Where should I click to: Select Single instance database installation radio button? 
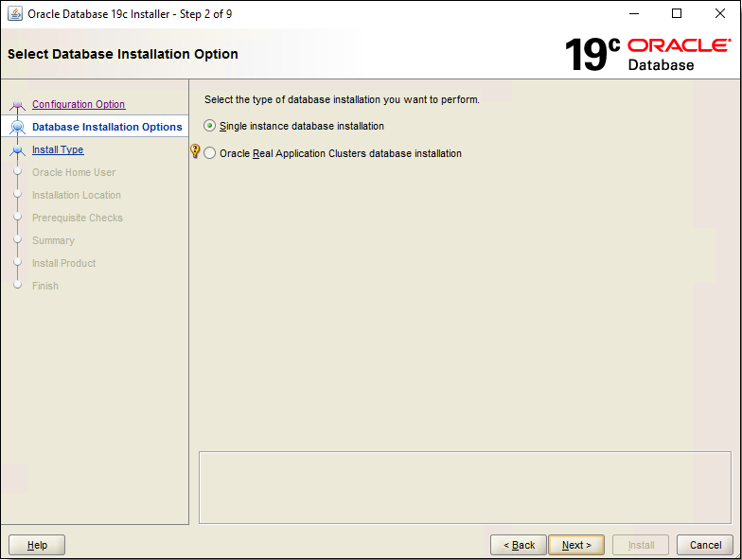pos(210,126)
